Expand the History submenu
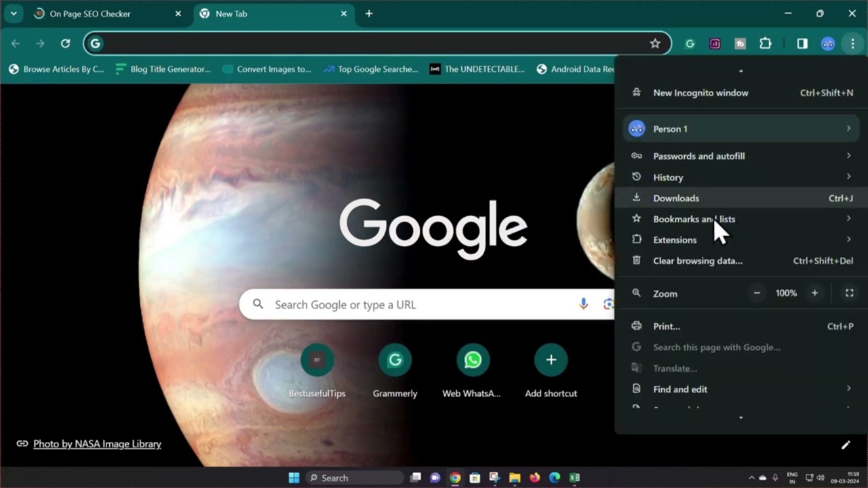This screenshot has width=868, height=488. (741, 177)
